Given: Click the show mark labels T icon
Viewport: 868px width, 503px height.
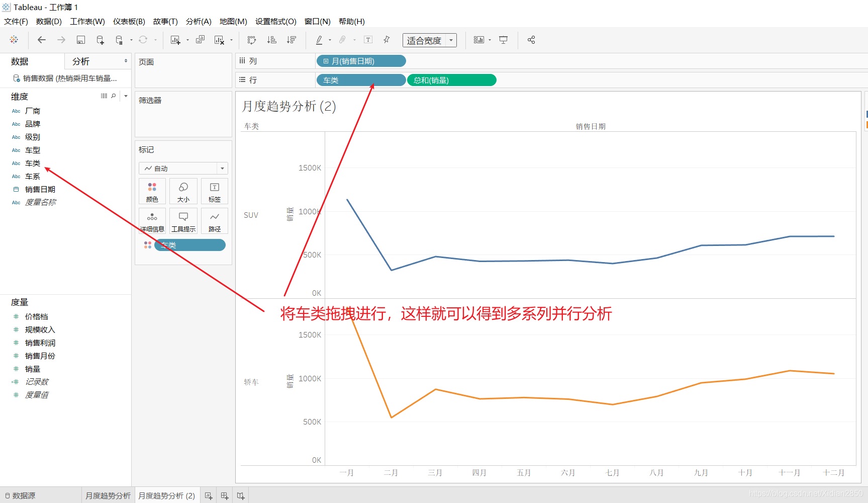Looking at the screenshot, I should 368,40.
